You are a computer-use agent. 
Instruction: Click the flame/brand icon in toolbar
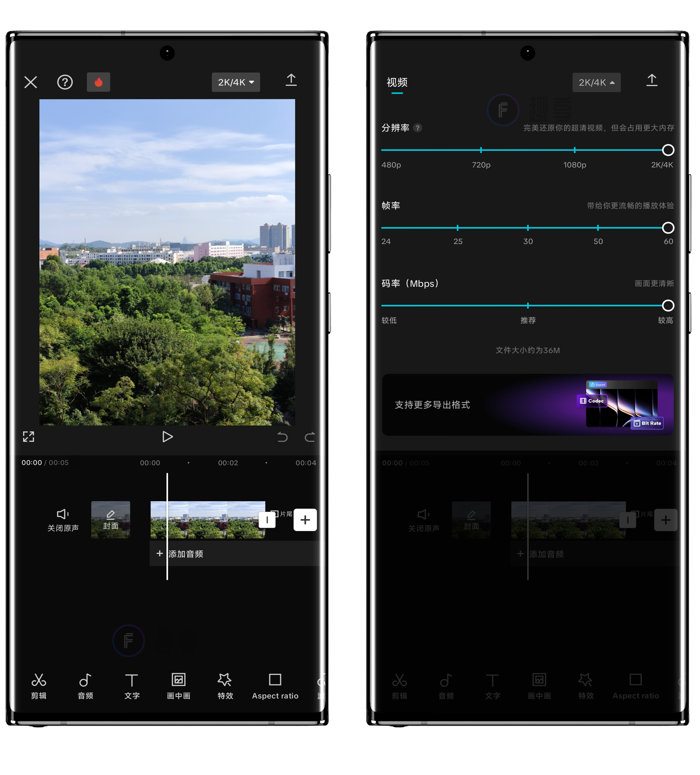(98, 82)
